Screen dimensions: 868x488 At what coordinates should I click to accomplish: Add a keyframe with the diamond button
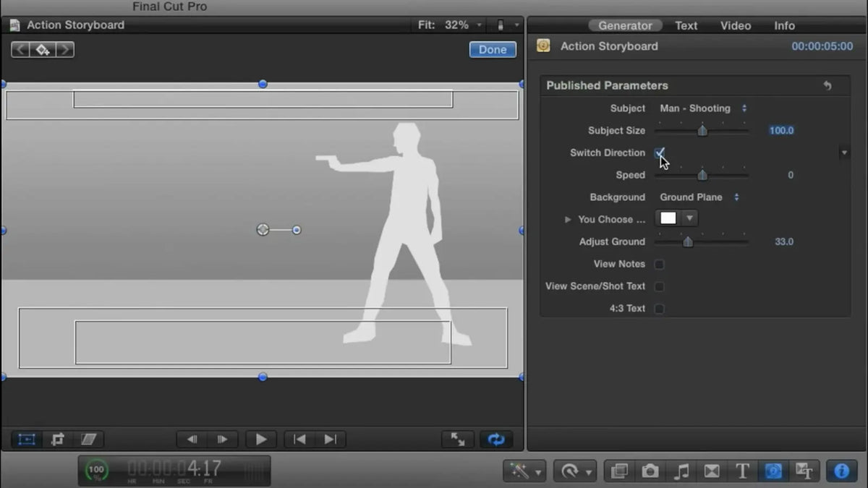[43, 50]
